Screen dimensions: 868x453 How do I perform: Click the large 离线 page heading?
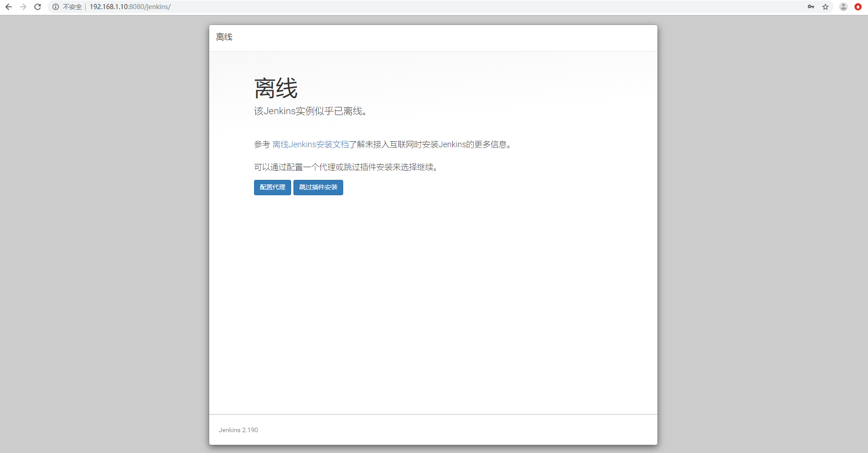(275, 88)
